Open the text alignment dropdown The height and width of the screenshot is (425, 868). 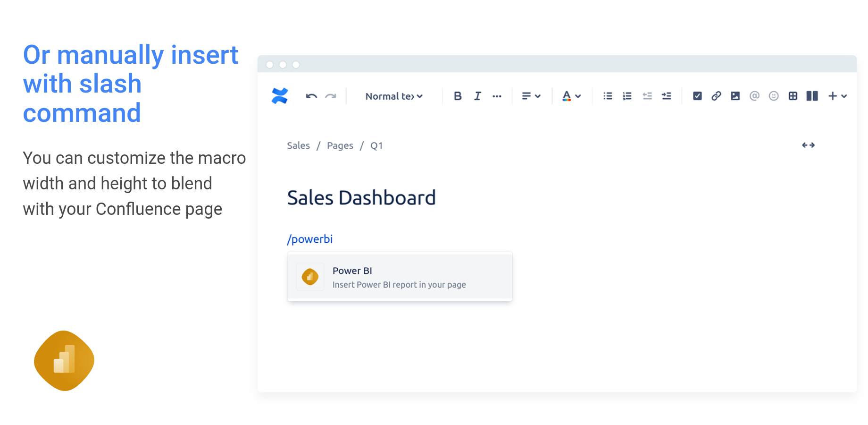pyautogui.click(x=531, y=96)
